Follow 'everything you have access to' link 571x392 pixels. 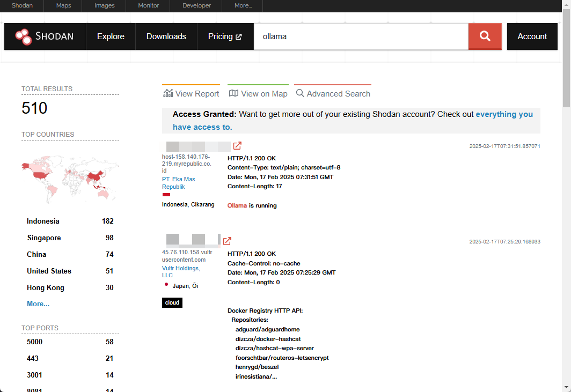[x=353, y=121]
